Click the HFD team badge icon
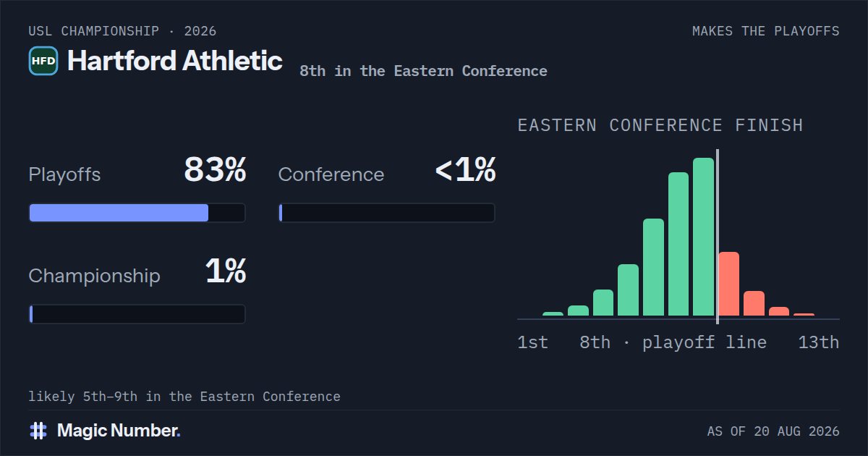The height and width of the screenshot is (456, 868). tap(43, 61)
